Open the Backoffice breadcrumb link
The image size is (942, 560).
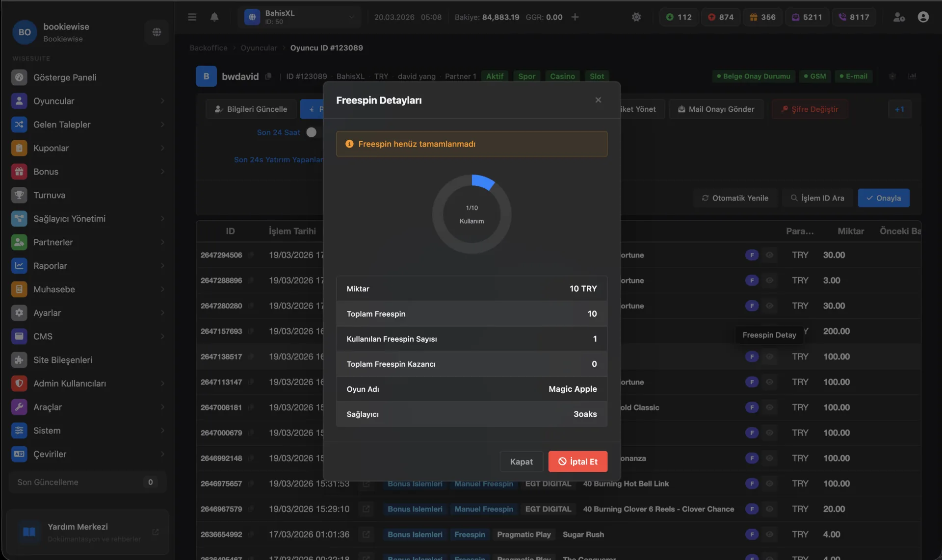coord(208,48)
